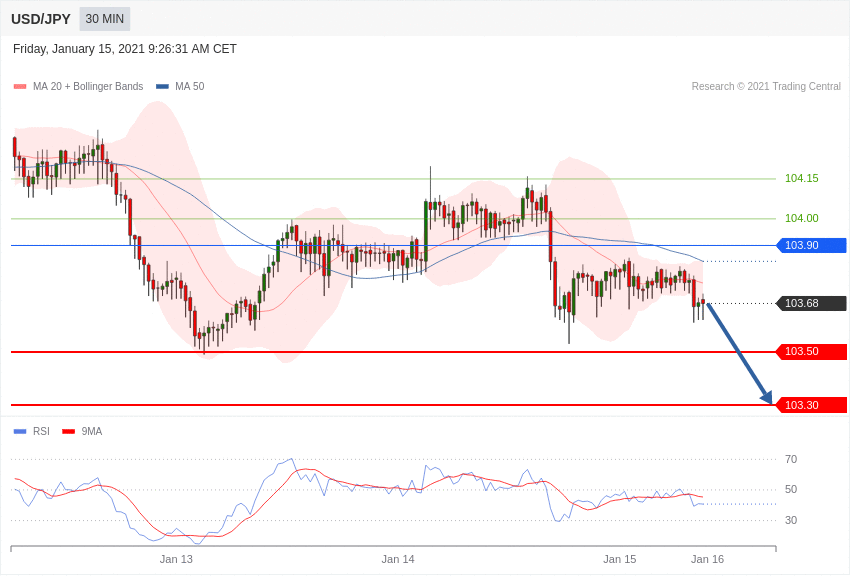Click the MA 50 legend color swatch
This screenshot has width=850, height=576.
click(x=162, y=86)
